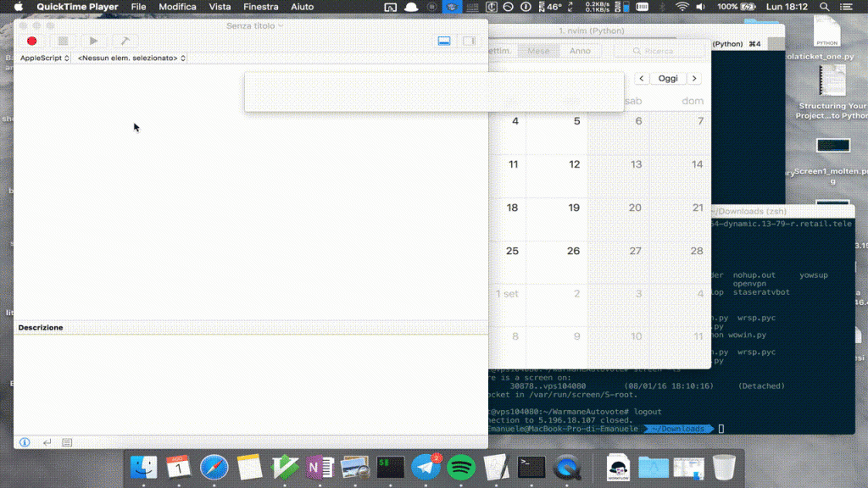Go to next month in Calendar
The image size is (868, 488).
pos(694,78)
